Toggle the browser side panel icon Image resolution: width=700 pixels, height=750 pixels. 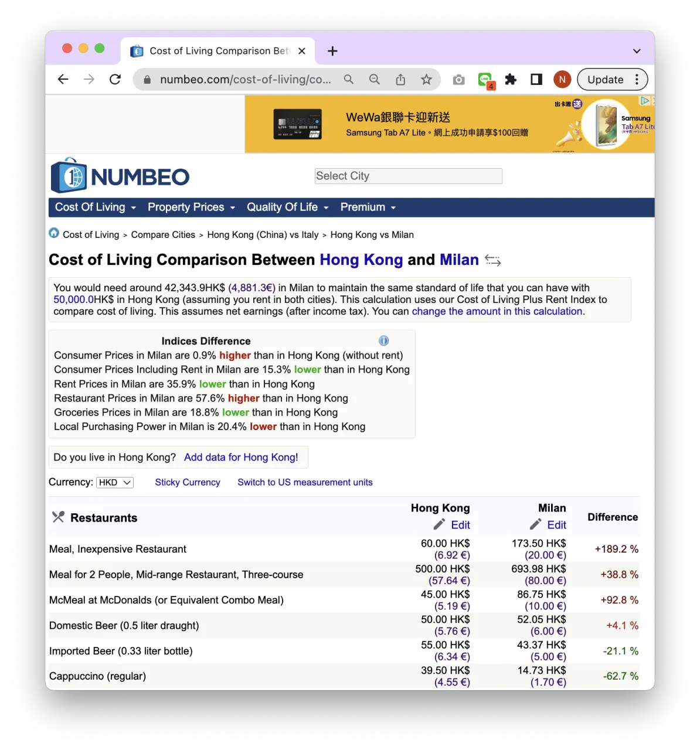coord(536,80)
